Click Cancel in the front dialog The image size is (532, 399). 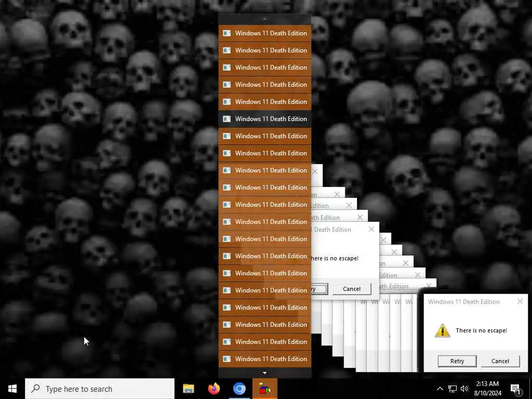click(x=500, y=361)
